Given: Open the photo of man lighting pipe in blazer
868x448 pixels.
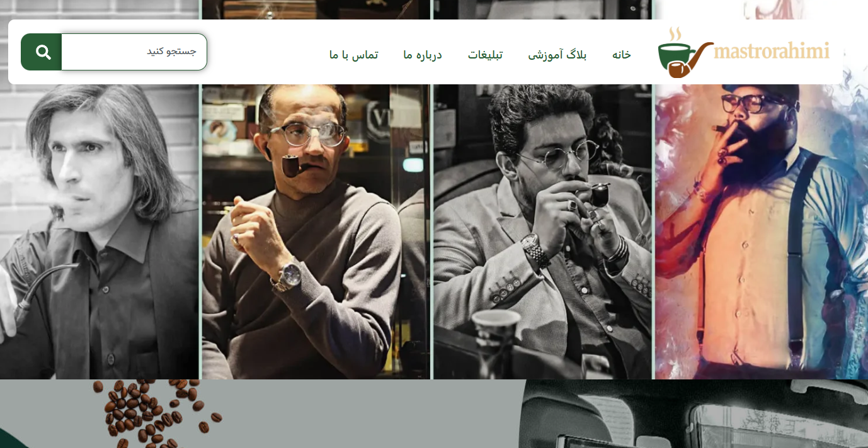Looking at the screenshot, I should pos(543,232).
